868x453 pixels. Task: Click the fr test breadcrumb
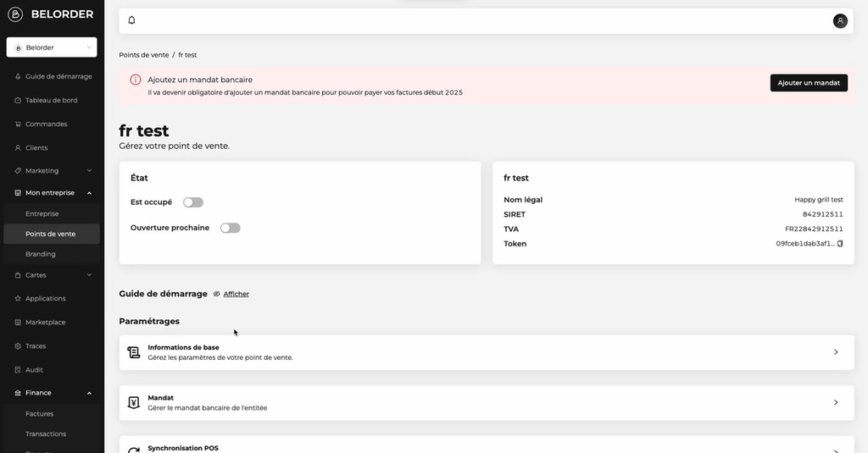click(x=187, y=55)
